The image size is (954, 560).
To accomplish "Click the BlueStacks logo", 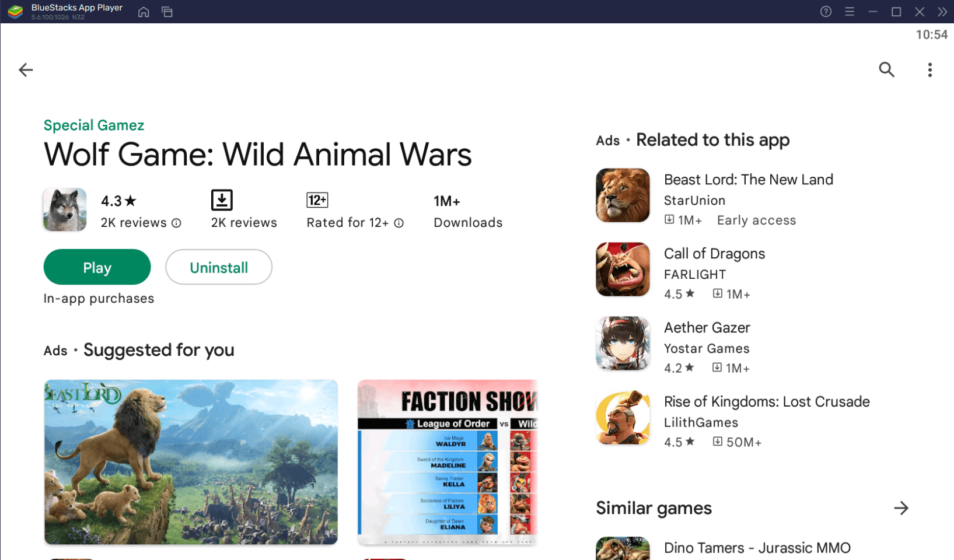I will (x=15, y=12).
